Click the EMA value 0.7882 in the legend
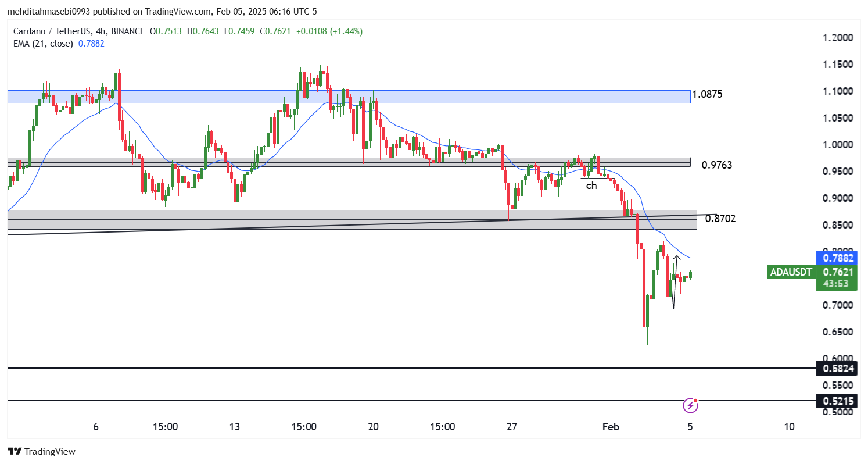Image resolution: width=868 pixels, height=464 pixels. (x=92, y=43)
